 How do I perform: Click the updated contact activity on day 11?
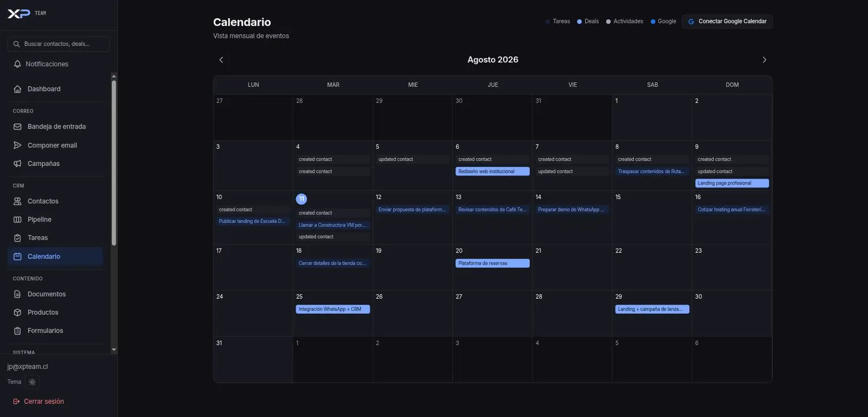point(333,237)
